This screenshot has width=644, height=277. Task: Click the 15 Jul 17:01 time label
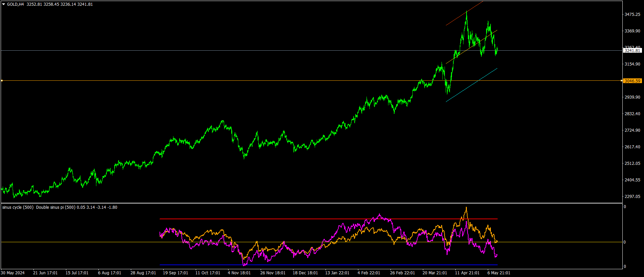tap(77, 273)
